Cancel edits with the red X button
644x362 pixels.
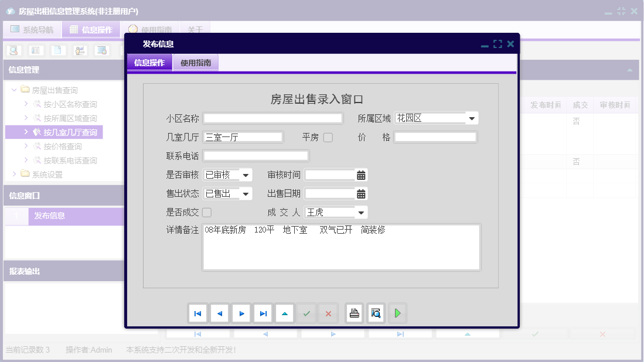[328, 313]
